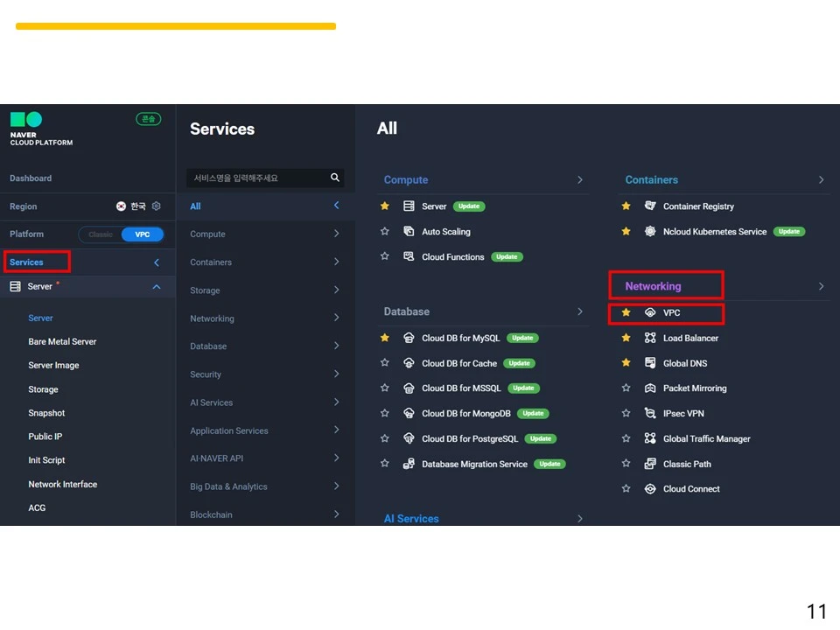Click the Packet Mirroring icon
This screenshot has width=840, height=630.
coord(650,388)
